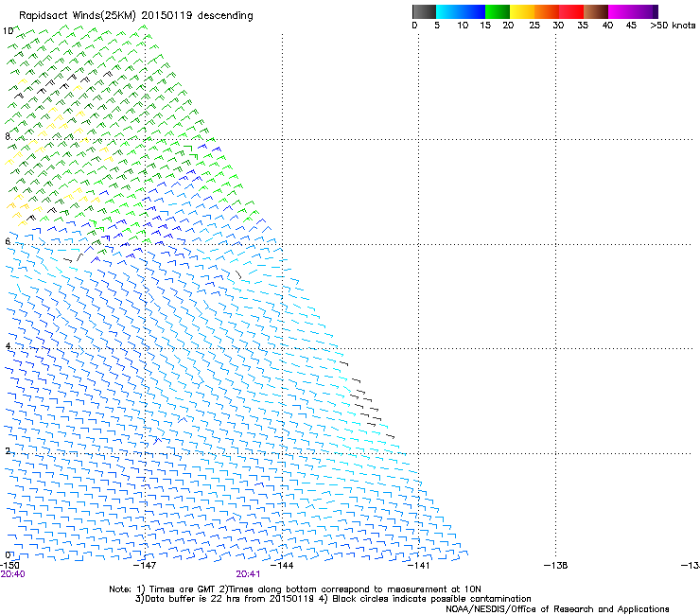
Task: Click the red 30-35 knots legend swatch
Action: point(571,11)
